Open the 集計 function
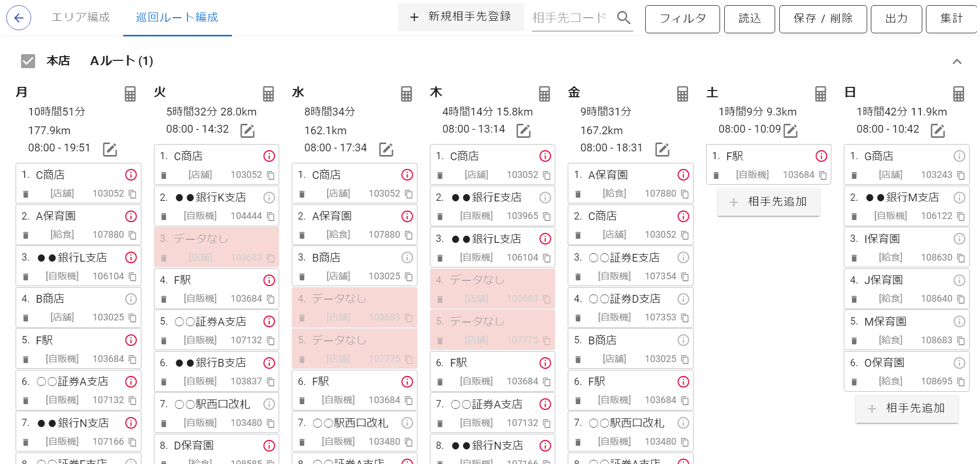Image resolution: width=980 pixels, height=464 pixels. click(x=952, y=19)
